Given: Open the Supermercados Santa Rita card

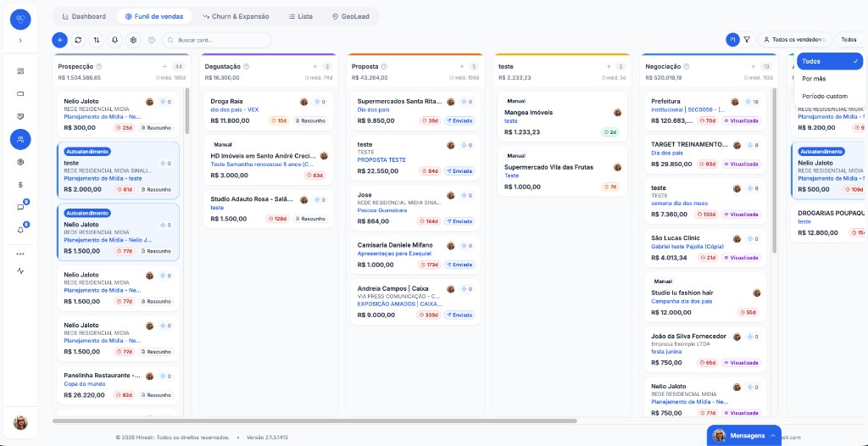Looking at the screenshot, I should click(415, 111).
